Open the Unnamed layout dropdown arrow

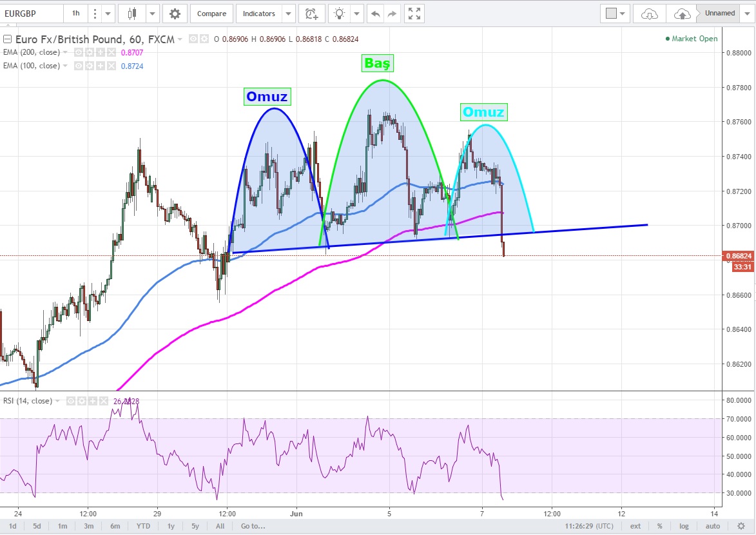click(x=748, y=14)
